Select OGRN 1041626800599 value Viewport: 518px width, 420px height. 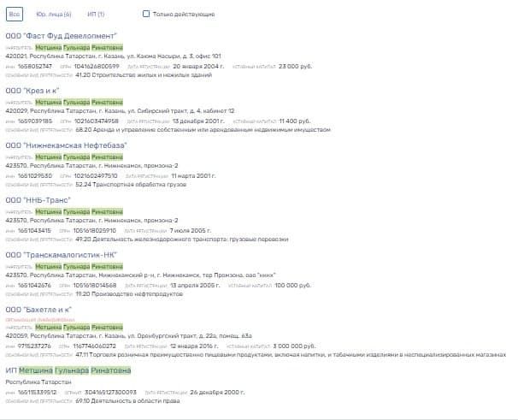point(97,67)
